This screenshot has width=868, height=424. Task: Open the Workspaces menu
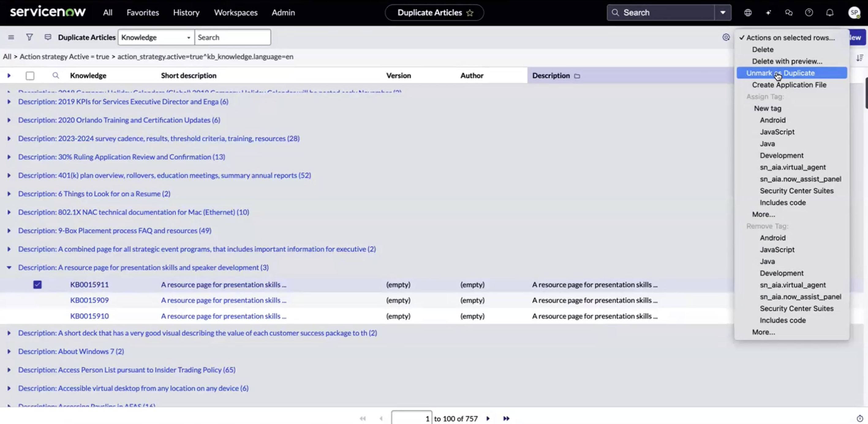(236, 13)
